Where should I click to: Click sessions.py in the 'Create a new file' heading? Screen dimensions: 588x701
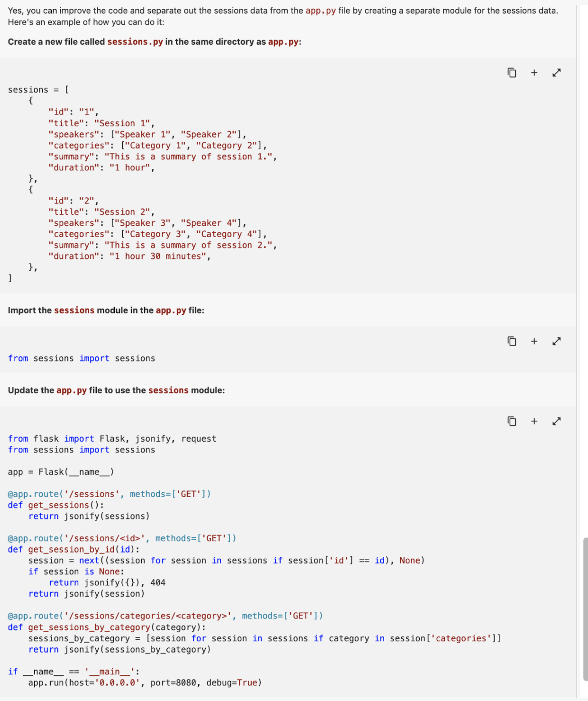pyautogui.click(x=135, y=42)
